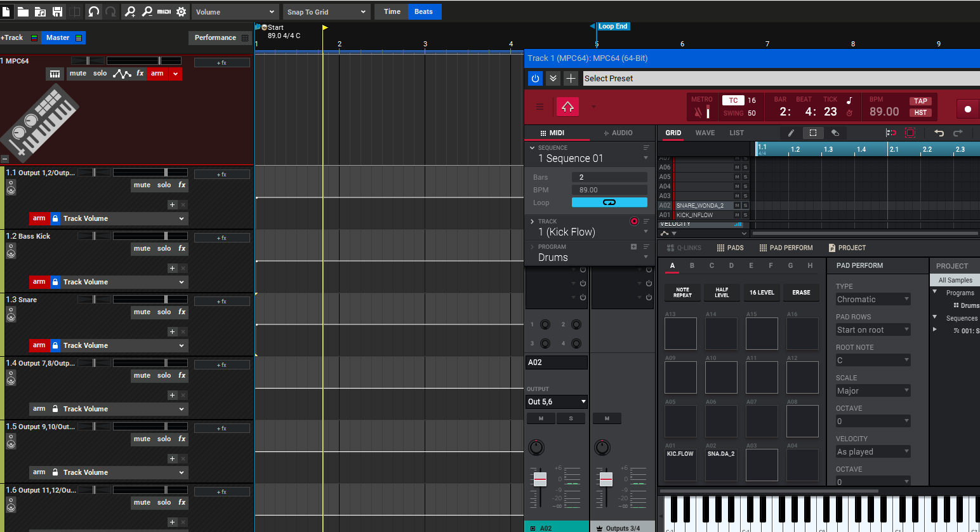Create a new project file

[x=6, y=11]
